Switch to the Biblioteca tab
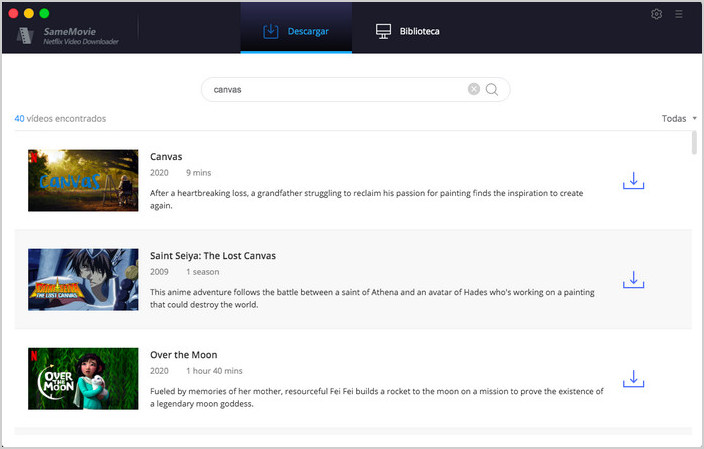 (x=408, y=31)
